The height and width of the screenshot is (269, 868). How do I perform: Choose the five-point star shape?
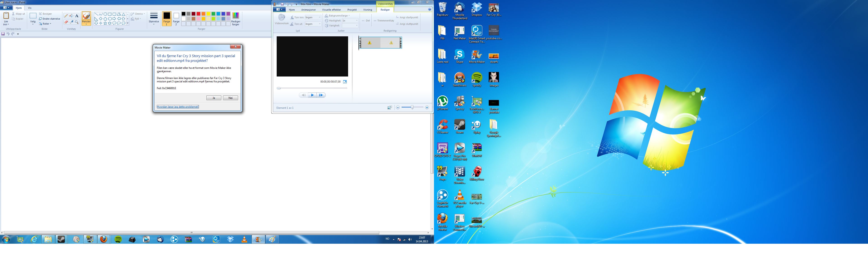(105, 23)
